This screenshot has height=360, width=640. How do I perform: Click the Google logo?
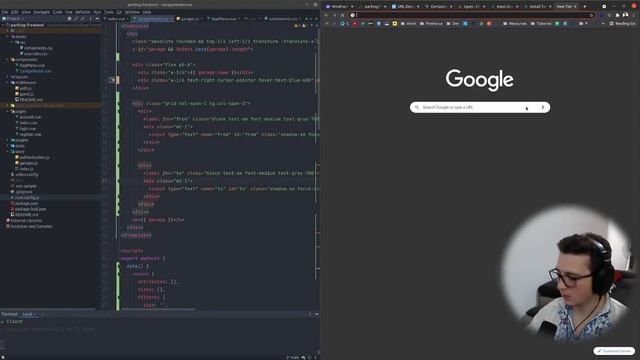click(480, 80)
